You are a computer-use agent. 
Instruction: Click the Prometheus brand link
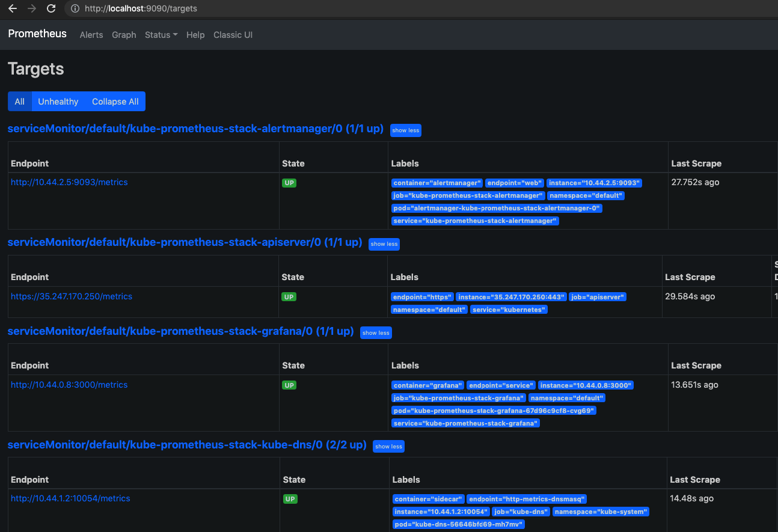(37, 34)
